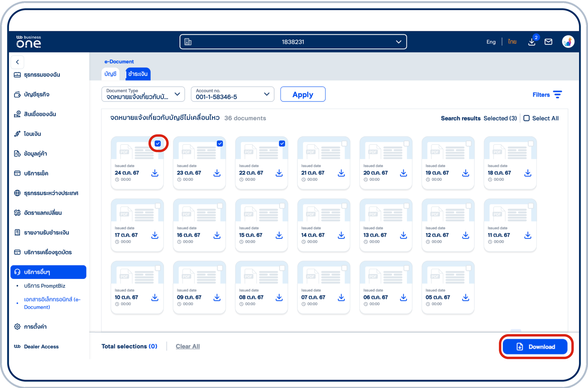Download the 14 ต.ค. 67 document
Screen dimensions: 588x388
click(341, 235)
